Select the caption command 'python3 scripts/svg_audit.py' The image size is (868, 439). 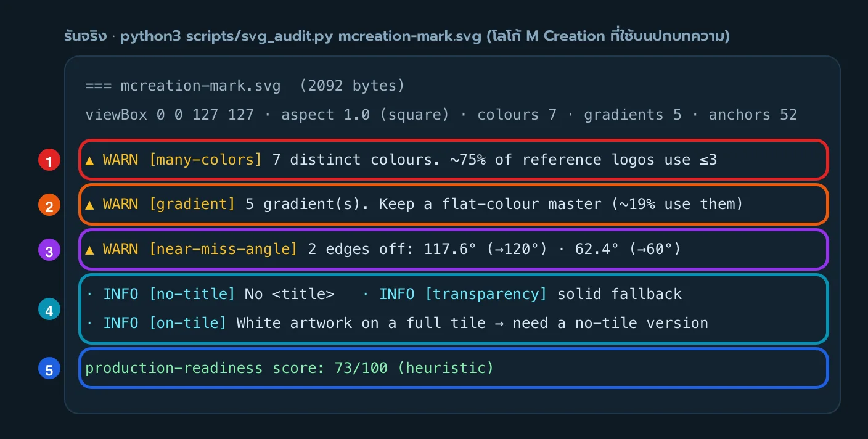227,36
